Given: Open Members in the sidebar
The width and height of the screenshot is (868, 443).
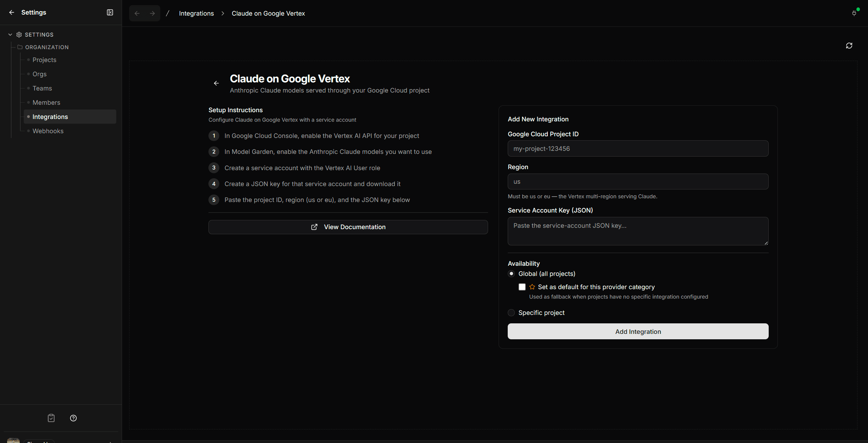Looking at the screenshot, I should tap(46, 103).
